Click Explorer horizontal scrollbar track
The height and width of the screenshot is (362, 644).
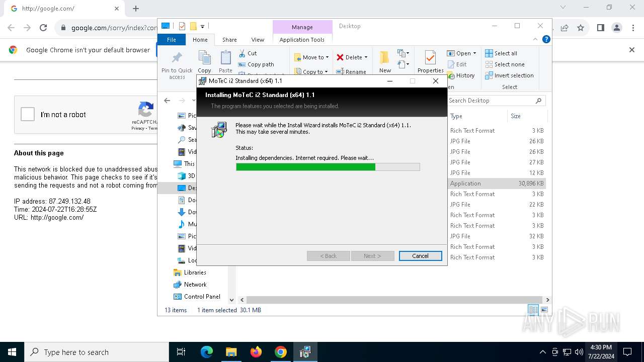tap(395, 300)
